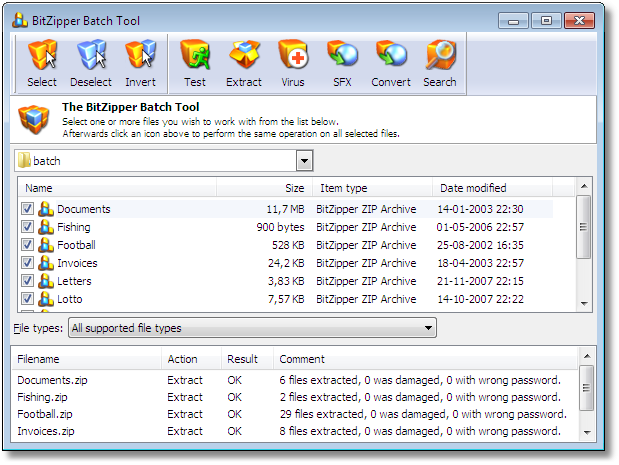The height and width of the screenshot is (465, 619).
Task: Uncheck the Documents archive checkbox
Action: click(27, 209)
